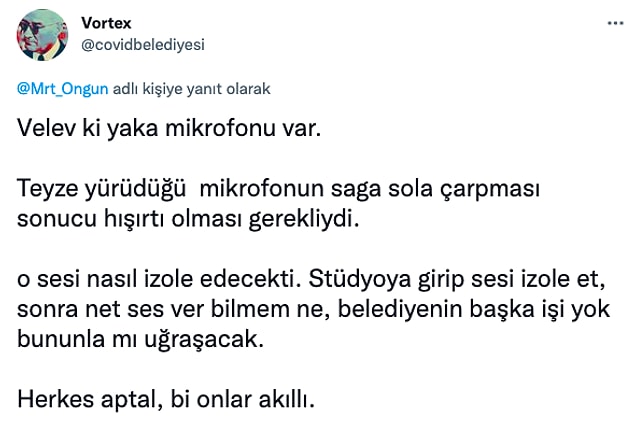This screenshot has width=635, height=423.
Task: Select the line starting 'sonra net ses ver'
Action: (313, 309)
